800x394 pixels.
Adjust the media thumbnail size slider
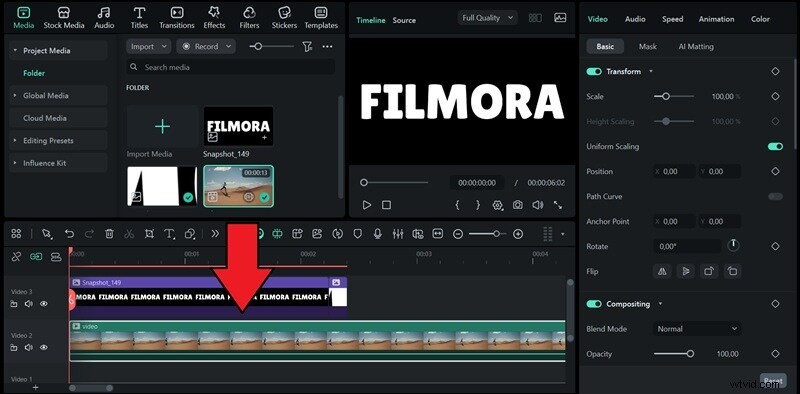[271, 46]
